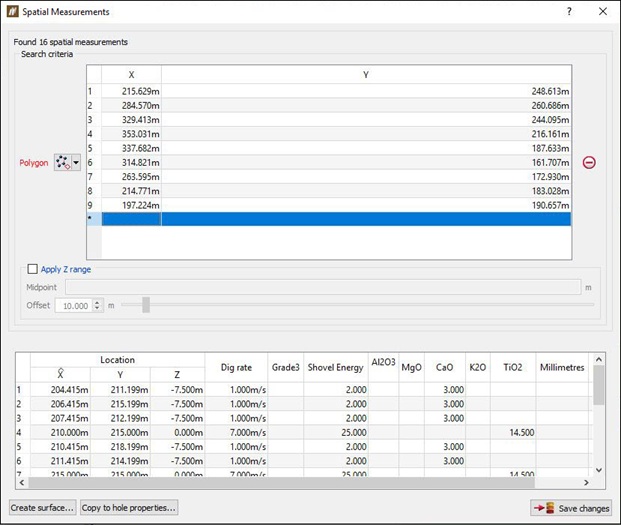Click the X column header in polygon table
The image size is (621, 525).
[131, 74]
